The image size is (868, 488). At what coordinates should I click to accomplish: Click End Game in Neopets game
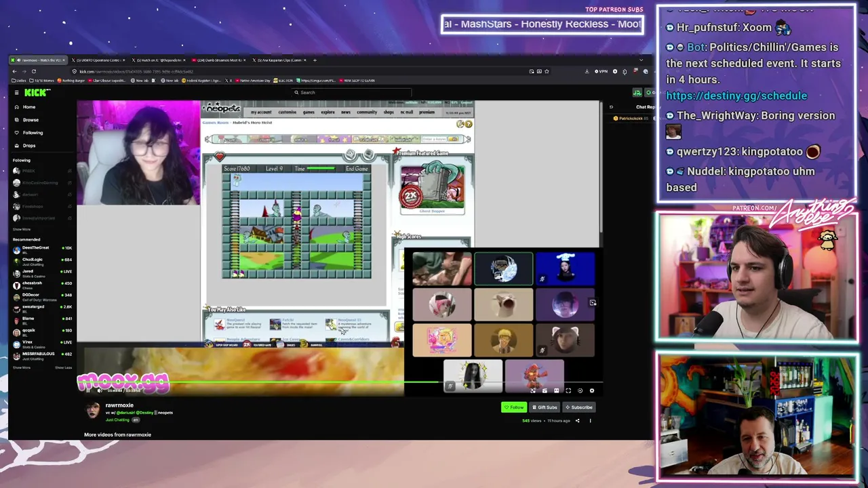click(x=357, y=169)
